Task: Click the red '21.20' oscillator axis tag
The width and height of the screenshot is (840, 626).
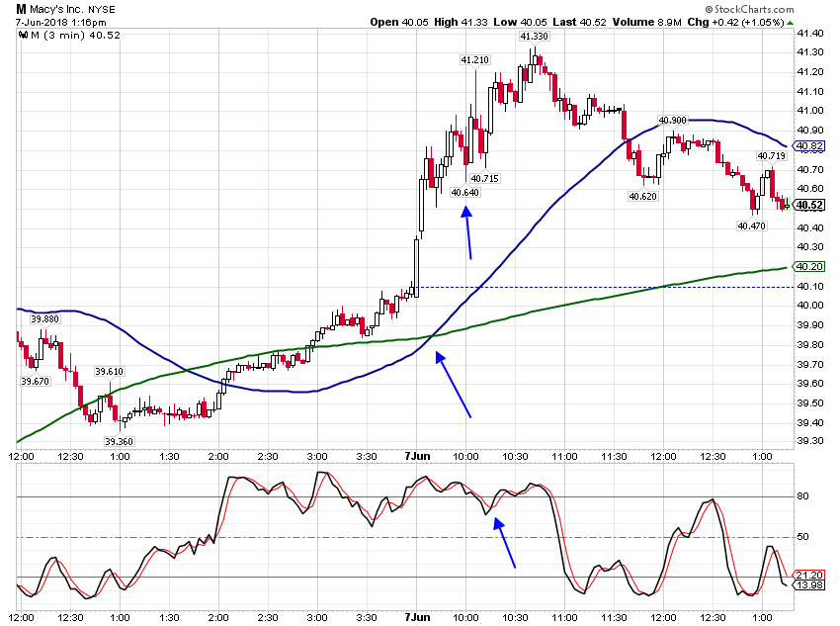Action: pyautogui.click(x=809, y=576)
